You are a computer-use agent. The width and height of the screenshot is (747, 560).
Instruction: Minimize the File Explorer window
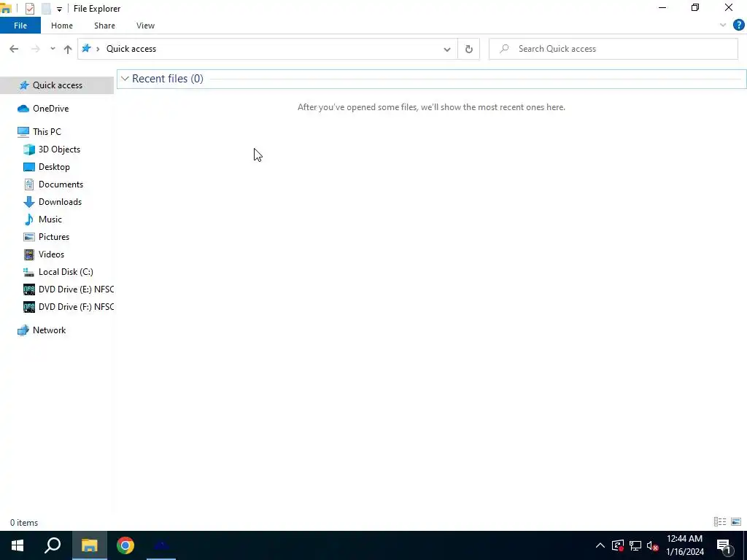[x=662, y=8]
